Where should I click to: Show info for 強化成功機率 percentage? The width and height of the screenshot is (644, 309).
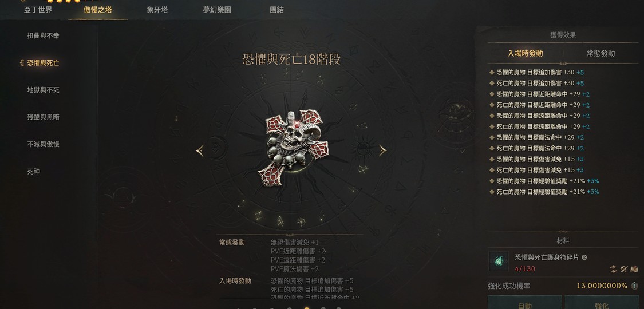[x=634, y=285]
